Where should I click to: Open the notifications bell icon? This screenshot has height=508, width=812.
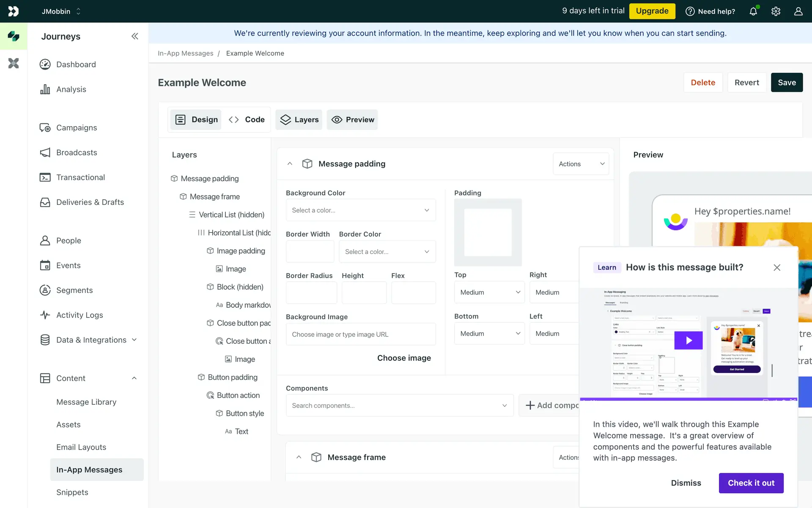click(753, 11)
